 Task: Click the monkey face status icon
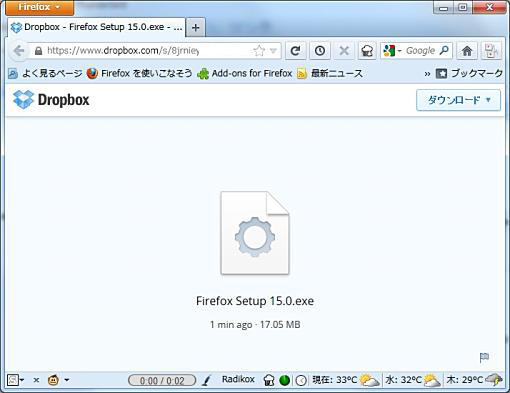coord(53,380)
